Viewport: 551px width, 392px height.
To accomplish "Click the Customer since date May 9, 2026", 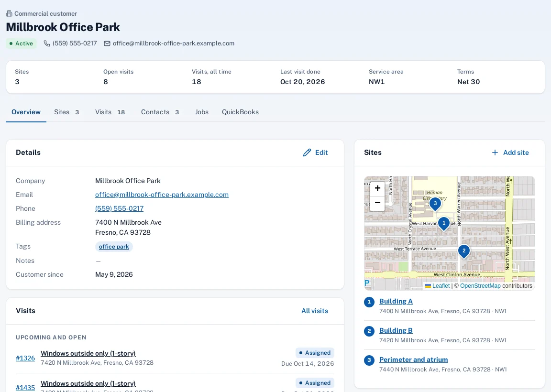I will [114, 275].
